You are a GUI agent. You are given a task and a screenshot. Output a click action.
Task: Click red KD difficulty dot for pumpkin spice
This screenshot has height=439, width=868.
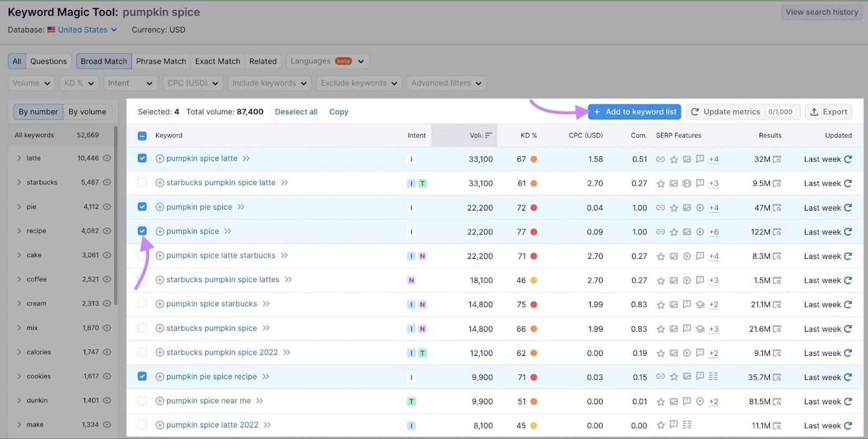534,232
